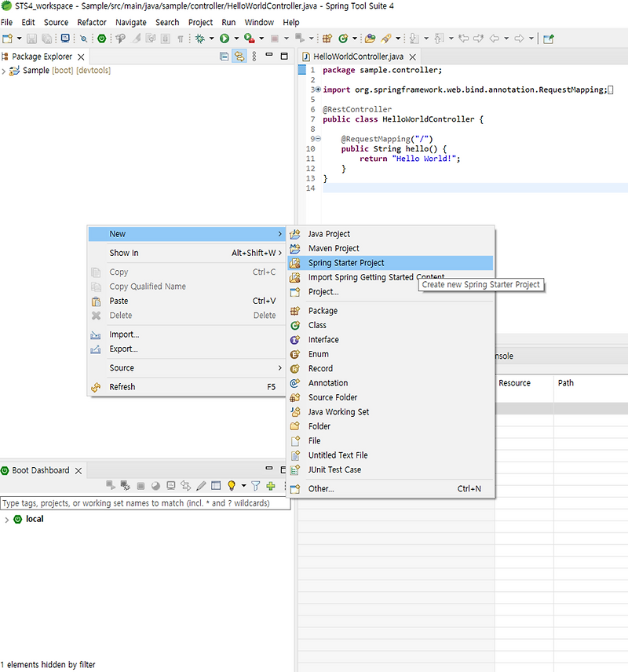Image resolution: width=628 pixels, height=672 pixels.
Task: Select Spring Starter Project from the New submenu
Action: 352,262
